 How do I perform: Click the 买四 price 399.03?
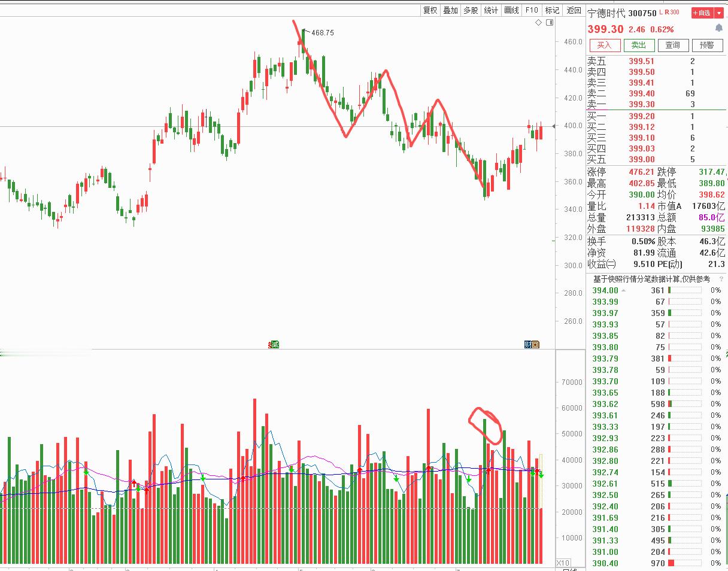coord(641,148)
